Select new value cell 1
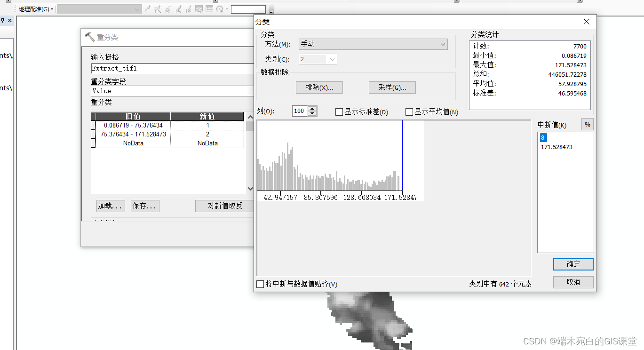644x350 pixels. 207,125
